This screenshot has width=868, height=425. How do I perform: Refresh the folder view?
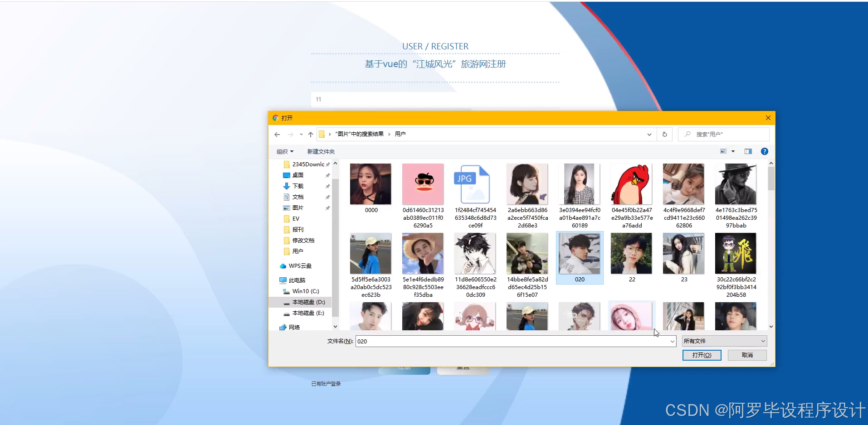[665, 134]
